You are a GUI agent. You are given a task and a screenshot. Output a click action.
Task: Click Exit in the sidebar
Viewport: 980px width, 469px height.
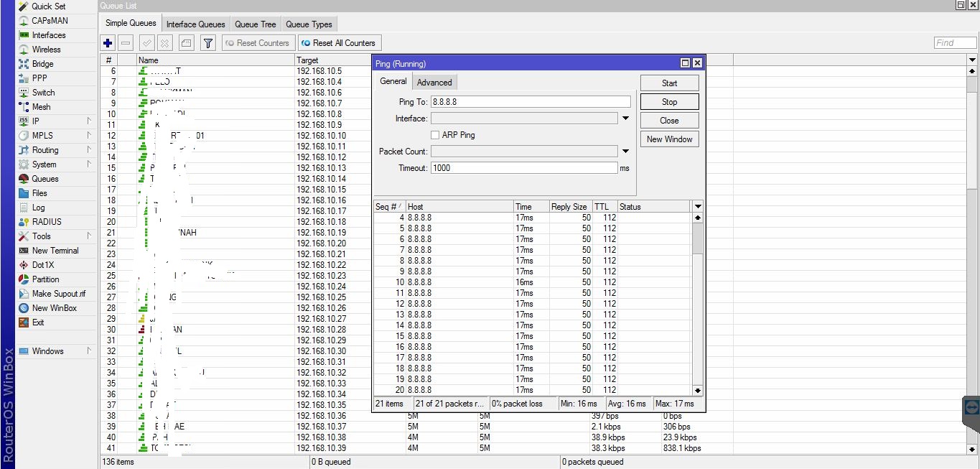click(37, 322)
